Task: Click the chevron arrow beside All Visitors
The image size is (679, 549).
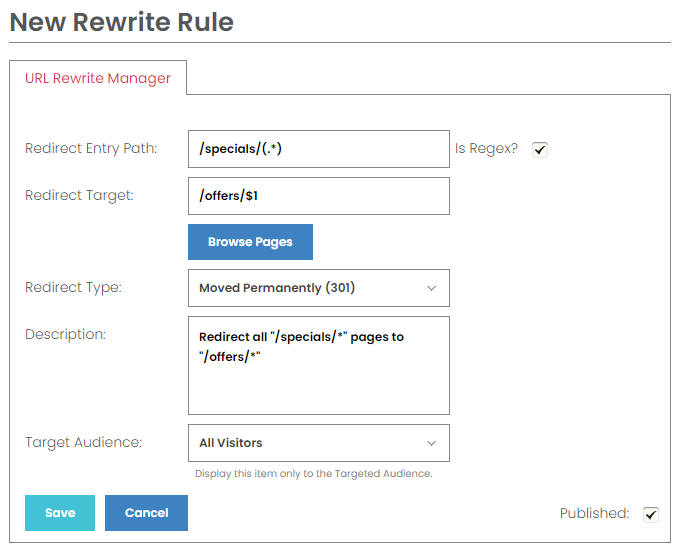Action: [431, 443]
